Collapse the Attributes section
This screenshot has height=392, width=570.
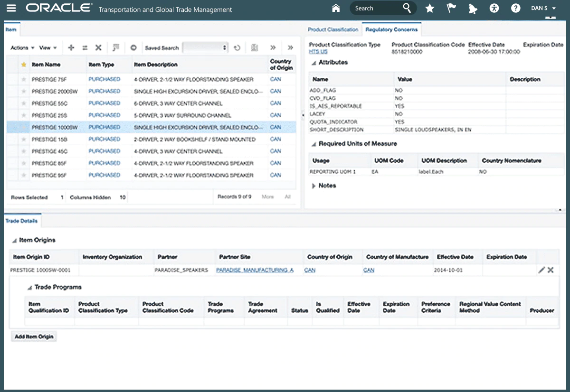[x=313, y=63]
